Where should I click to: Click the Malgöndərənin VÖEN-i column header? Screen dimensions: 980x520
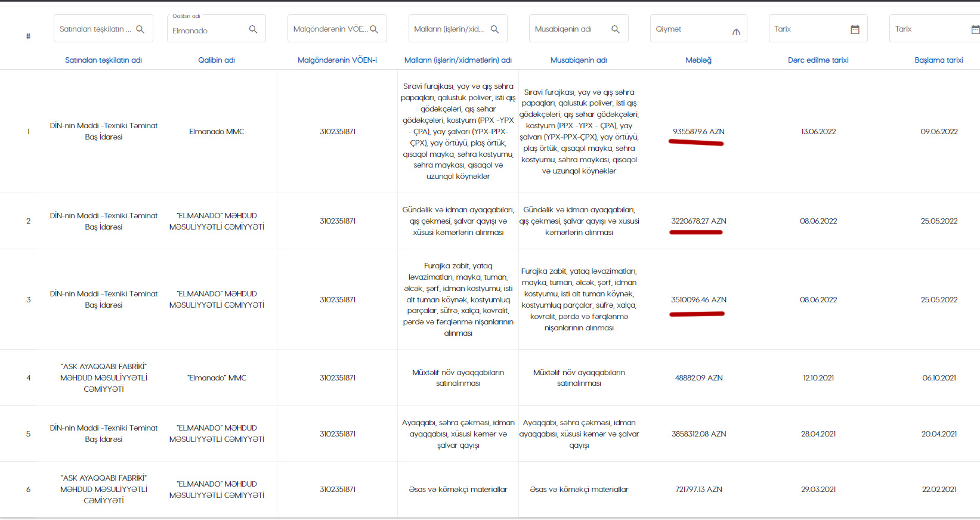coord(337,60)
